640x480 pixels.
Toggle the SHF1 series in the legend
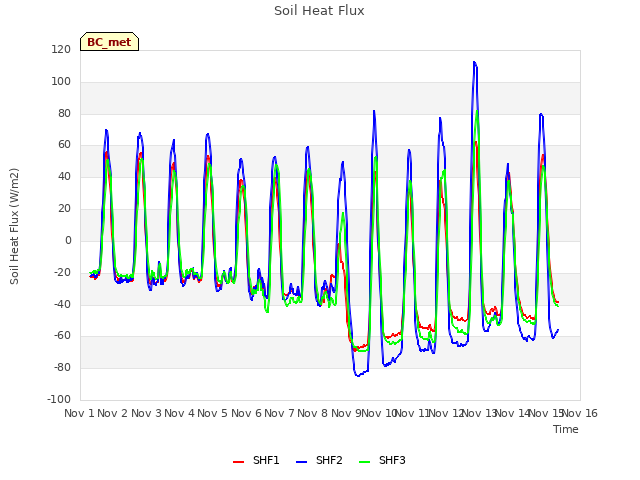pyautogui.click(x=256, y=461)
